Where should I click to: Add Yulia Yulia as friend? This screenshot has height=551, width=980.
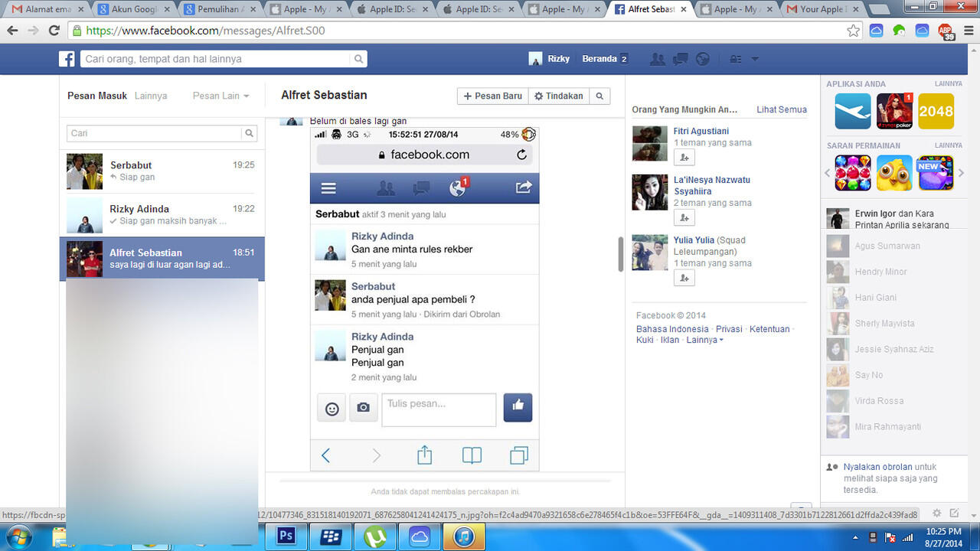click(684, 278)
